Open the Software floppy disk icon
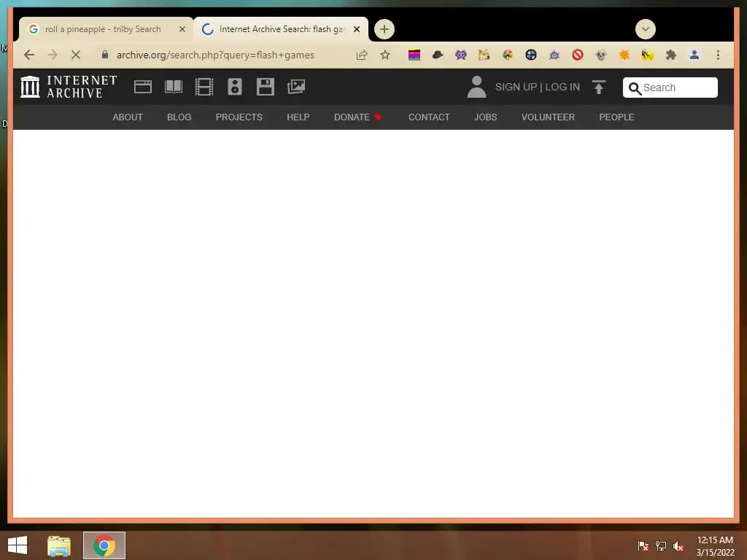Viewport: 747px width, 560px height. click(266, 87)
